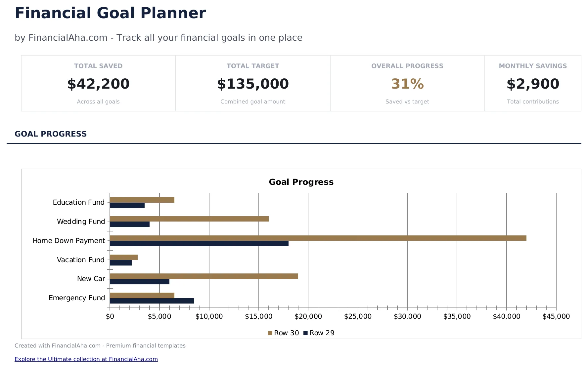Click the Row 29 legend marker
Image resolution: width=588 pixels, height=369 pixels.
coord(306,333)
